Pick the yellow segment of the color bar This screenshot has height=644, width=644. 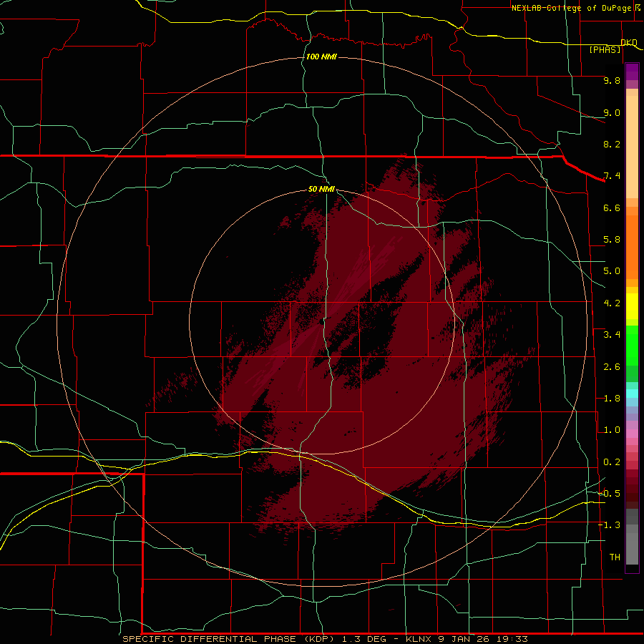tap(632, 306)
